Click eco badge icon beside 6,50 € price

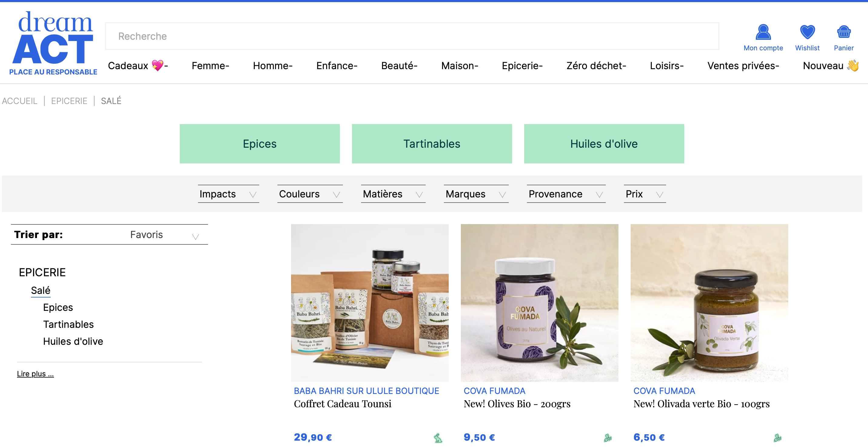point(777,438)
